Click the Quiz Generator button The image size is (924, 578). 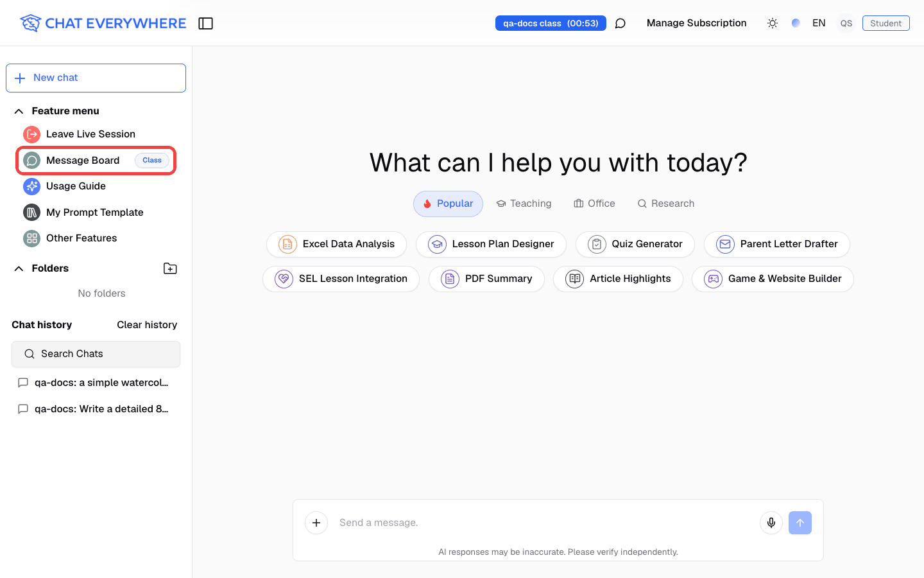(x=635, y=244)
